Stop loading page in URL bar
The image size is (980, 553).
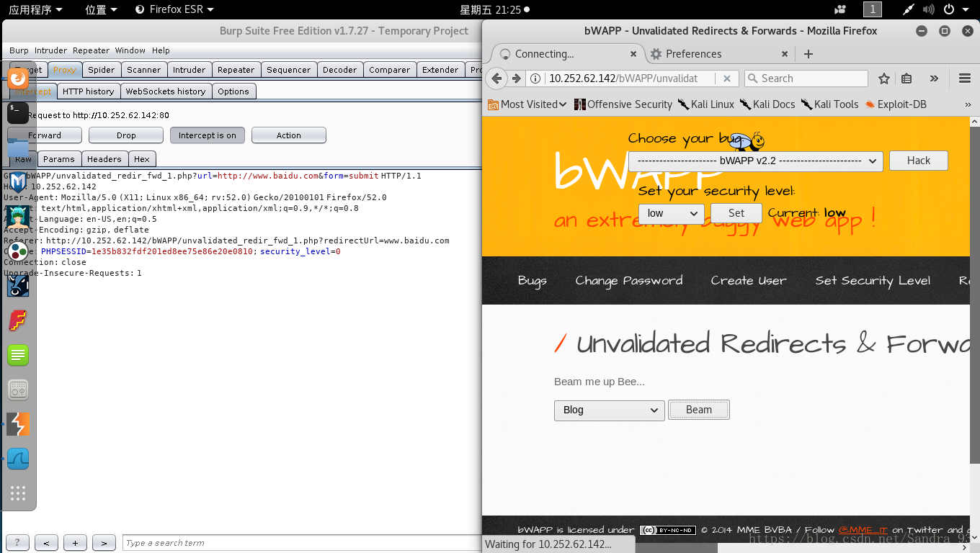[727, 78]
